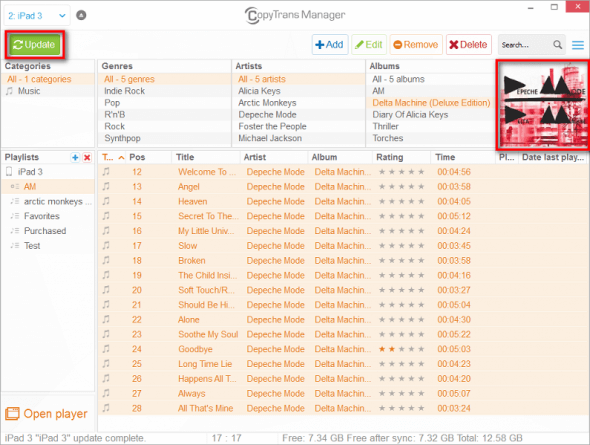Viewport: 590px width, 445px height.
Task: Select the Indie Rock genre
Action: coord(164,91)
